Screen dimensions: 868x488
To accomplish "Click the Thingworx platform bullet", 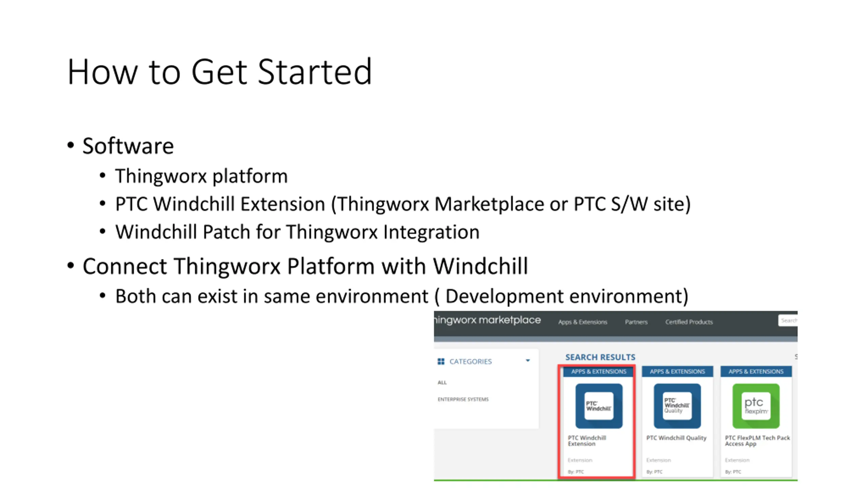I will click(201, 176).
